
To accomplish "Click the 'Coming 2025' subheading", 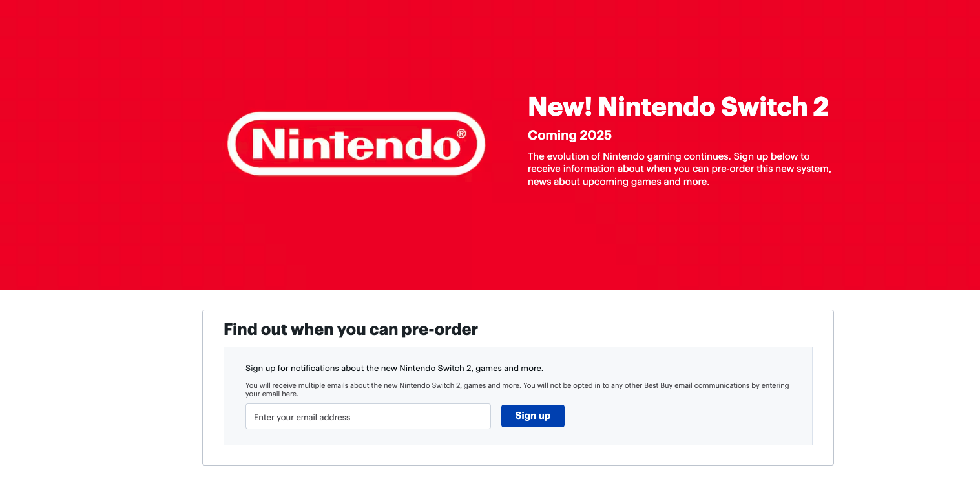I will pos(569,135).
